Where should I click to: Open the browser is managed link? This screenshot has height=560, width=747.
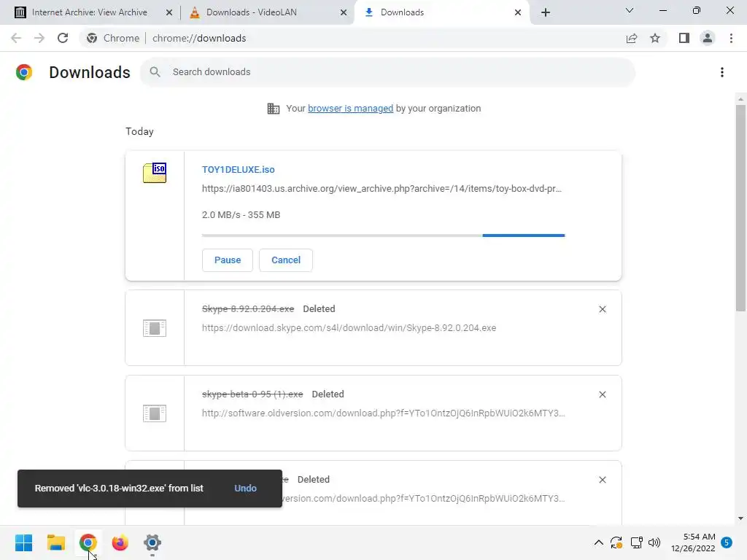(x=351, y=108)
